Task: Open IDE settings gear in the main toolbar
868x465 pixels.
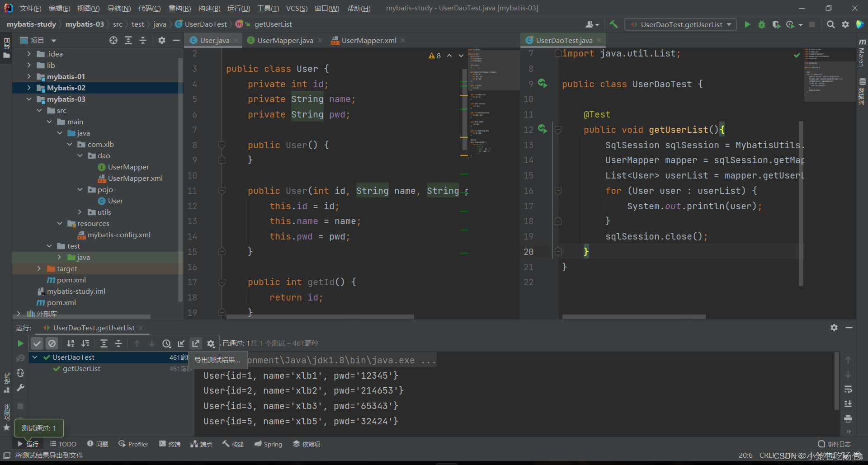Action: click(845, 24)
